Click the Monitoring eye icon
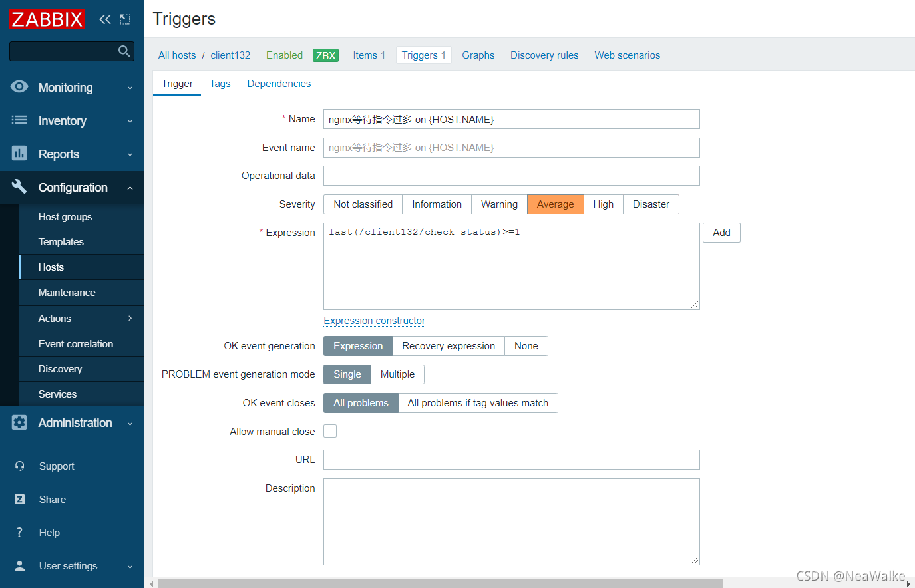The image size is (915, 588). (19, 87)
